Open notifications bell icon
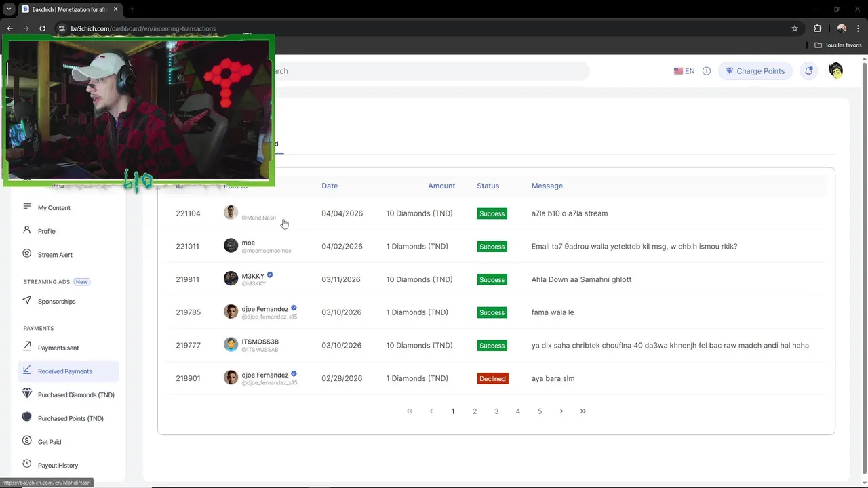Image resolution: width=868 pixels, height=488 pixels. point(808,71)
